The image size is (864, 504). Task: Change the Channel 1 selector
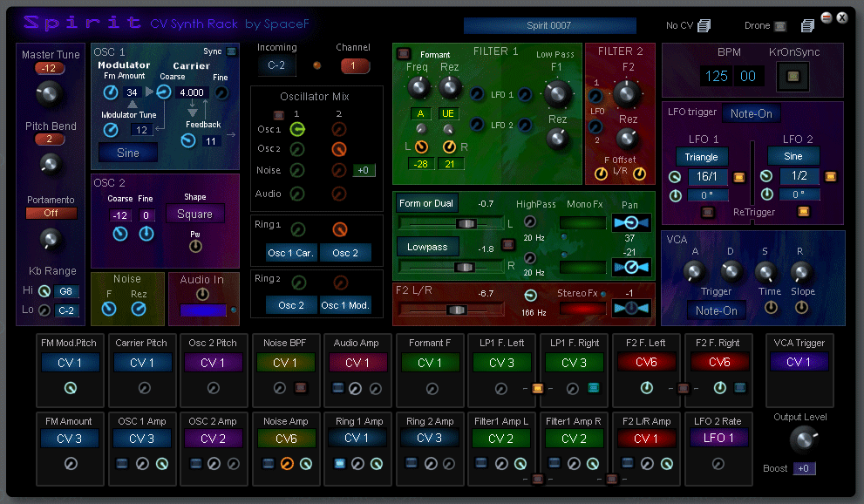point(354,65)
